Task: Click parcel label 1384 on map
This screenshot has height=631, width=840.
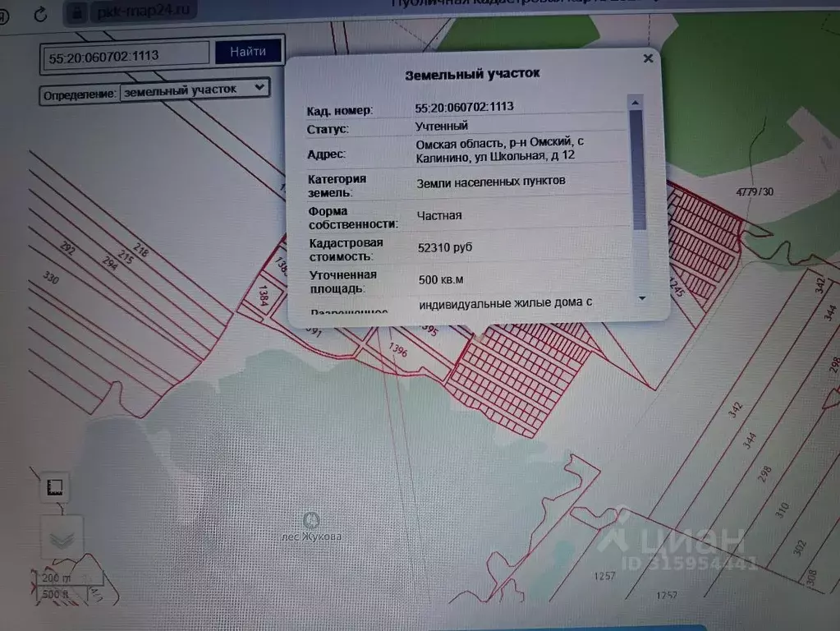Action: coord(264,296)
